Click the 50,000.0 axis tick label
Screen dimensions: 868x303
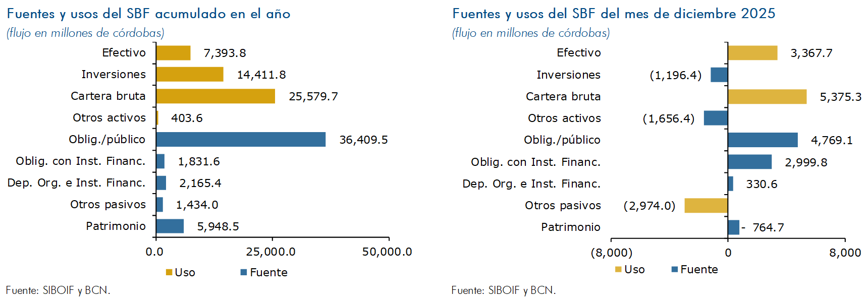pyautogui.click(x=387, y=252)
